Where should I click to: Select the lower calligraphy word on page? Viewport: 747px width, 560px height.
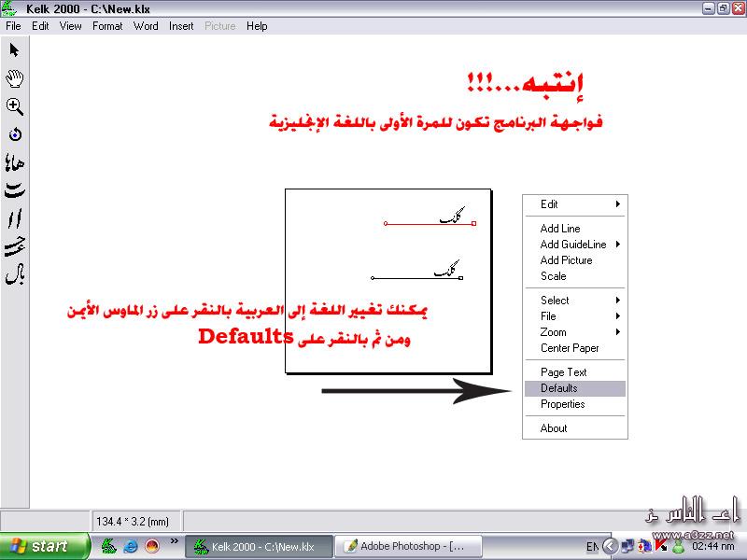click(446, 269)
